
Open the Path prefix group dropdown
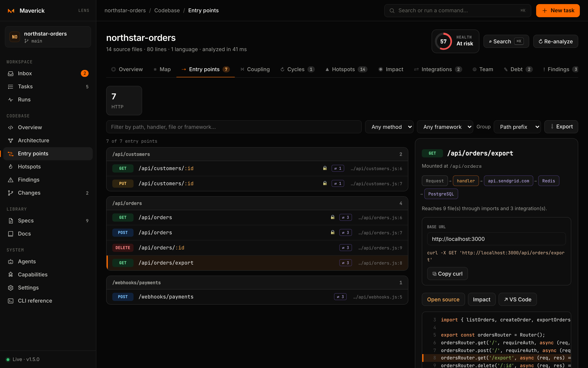[517, 127]
